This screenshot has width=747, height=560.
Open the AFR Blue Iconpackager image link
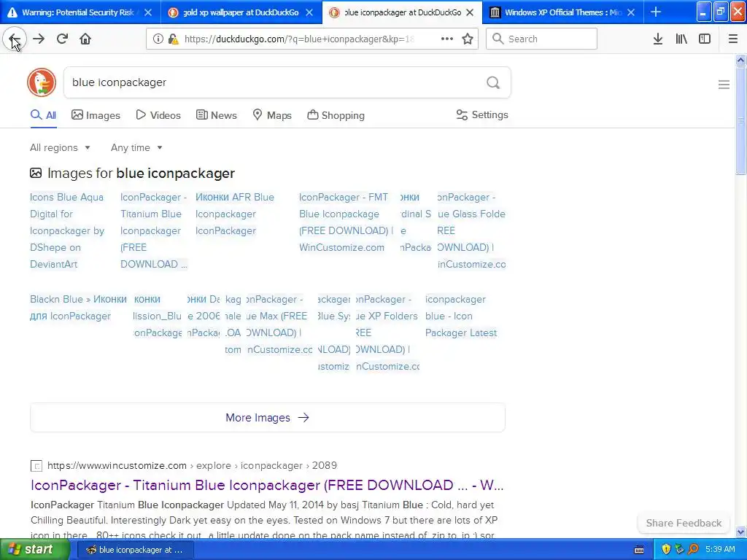pos(235,214)
